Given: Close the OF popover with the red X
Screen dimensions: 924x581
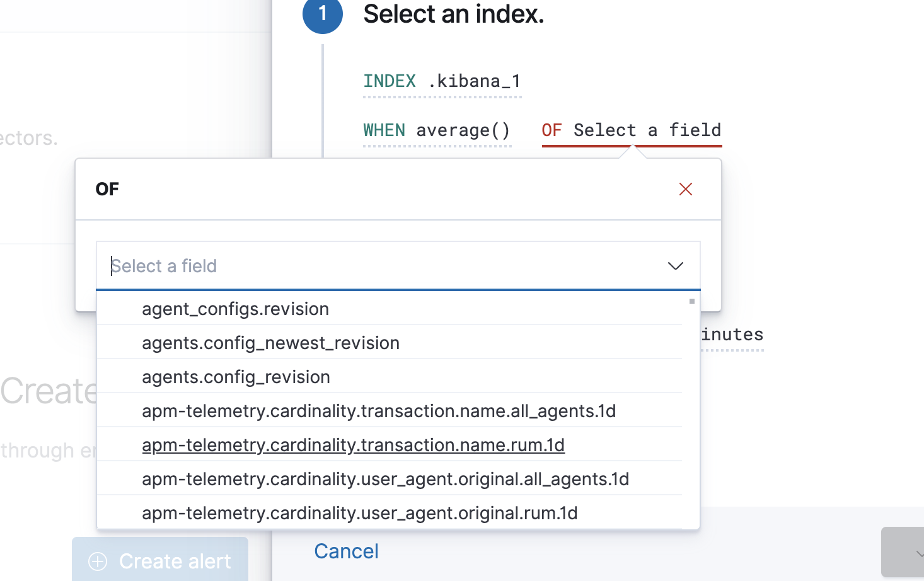Looking at the screenshot, I should click(x=686, y=189).
